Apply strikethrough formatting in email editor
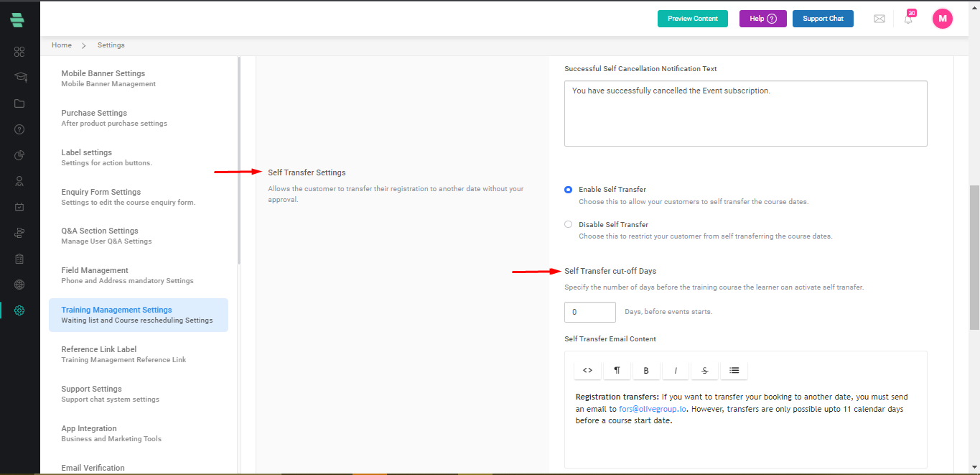The width and height of the screenshot is (980, 475). coord(705,370)
